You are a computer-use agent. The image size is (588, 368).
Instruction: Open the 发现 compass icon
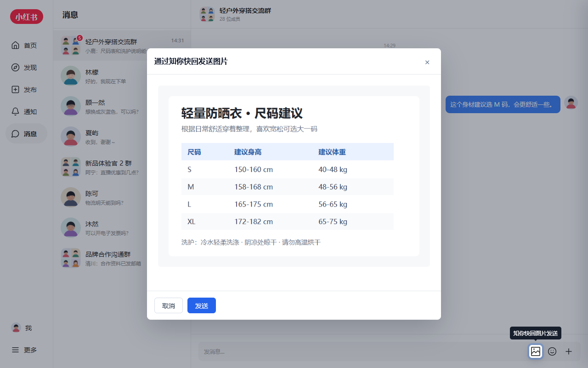[15, 67]
